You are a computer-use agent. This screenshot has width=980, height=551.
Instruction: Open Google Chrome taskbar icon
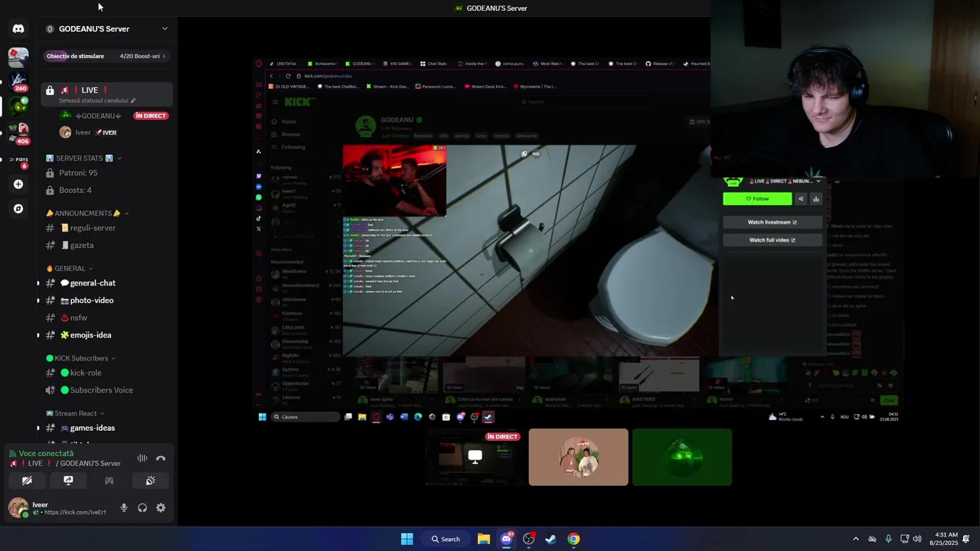coord(573,539)
